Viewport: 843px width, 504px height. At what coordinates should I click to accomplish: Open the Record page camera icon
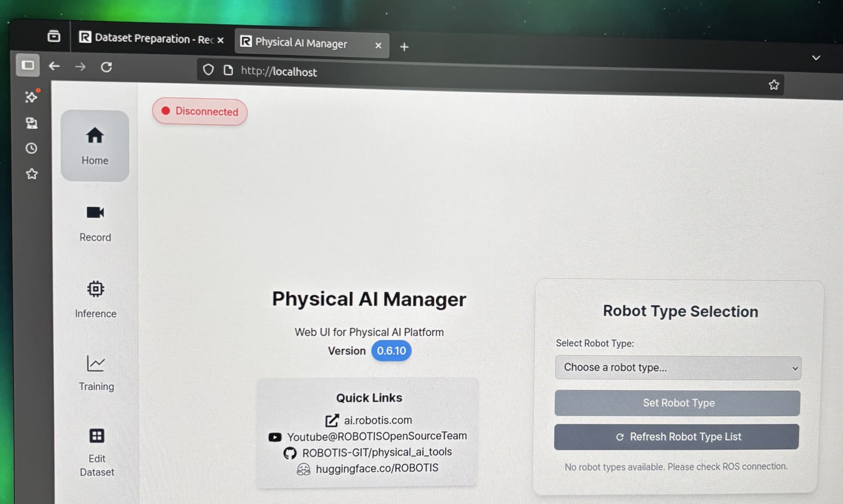coord(95,213)
